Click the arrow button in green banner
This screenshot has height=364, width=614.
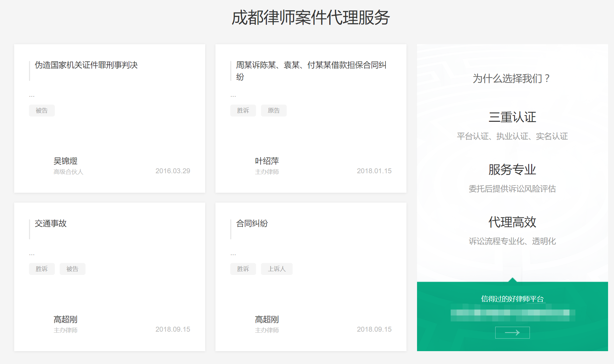[512, 332]
